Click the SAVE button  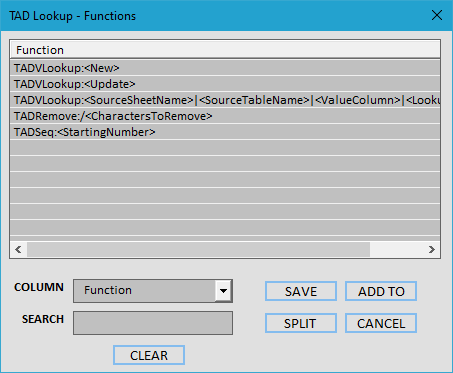click(x=301, y=291)
